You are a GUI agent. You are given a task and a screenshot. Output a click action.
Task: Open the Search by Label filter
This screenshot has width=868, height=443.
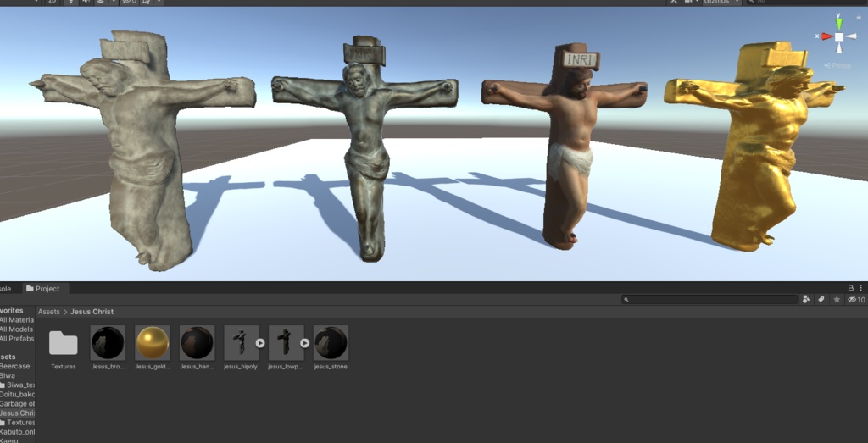(821, 299)
